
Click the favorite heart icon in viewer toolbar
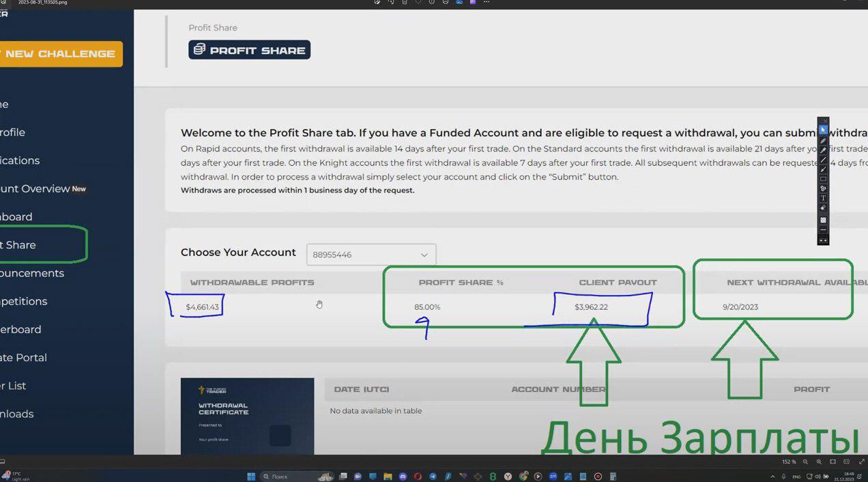coord(418,2)
